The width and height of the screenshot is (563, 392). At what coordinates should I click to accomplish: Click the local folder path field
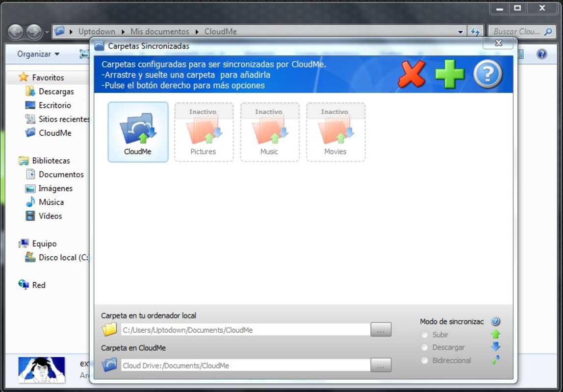[x=246, y=330]
